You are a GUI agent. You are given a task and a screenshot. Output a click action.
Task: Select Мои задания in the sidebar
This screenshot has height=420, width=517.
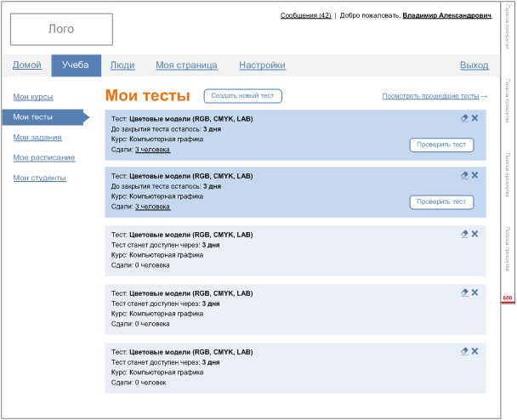(x=37, y=137)
